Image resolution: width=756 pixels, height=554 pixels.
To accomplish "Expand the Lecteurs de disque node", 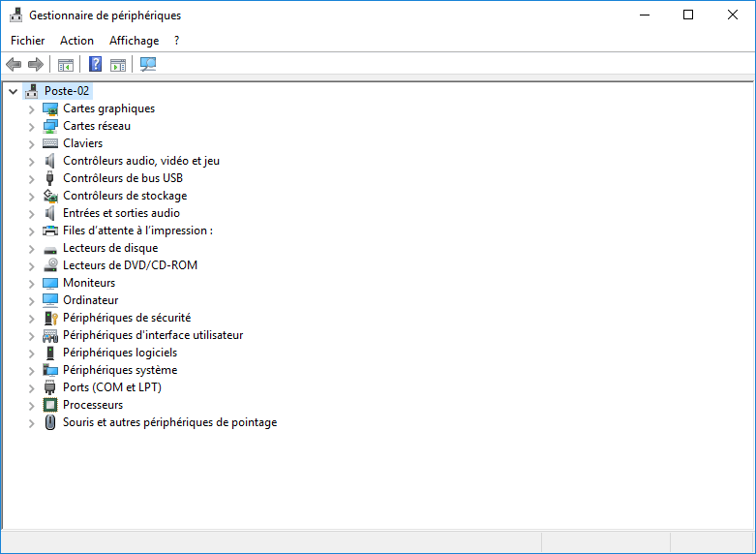I will pos(31,248).
